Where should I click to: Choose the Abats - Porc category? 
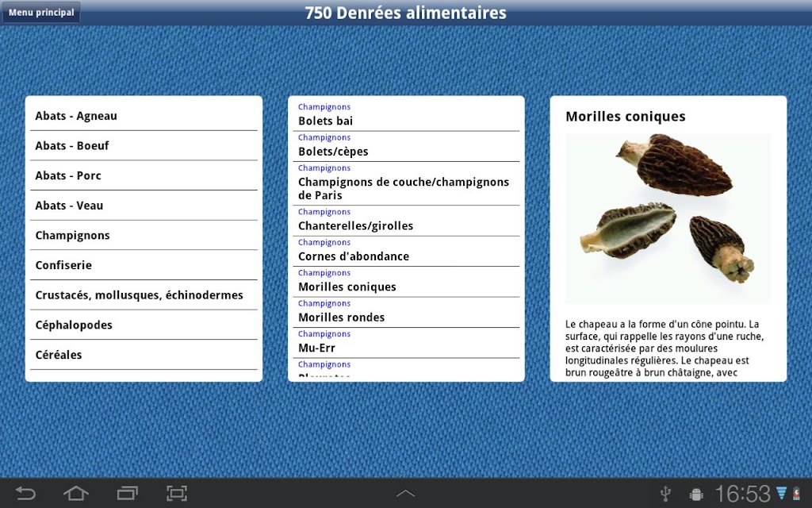[x=144, y=175]
